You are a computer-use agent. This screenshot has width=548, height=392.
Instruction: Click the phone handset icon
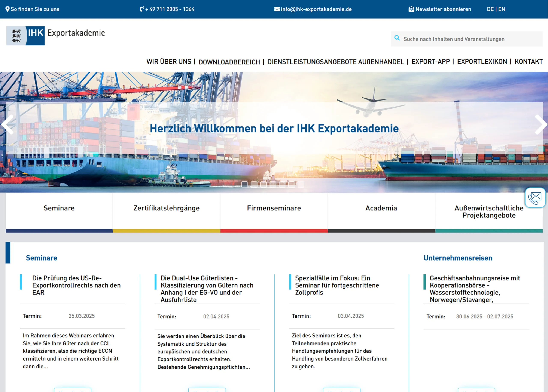[x=142, y=9]
